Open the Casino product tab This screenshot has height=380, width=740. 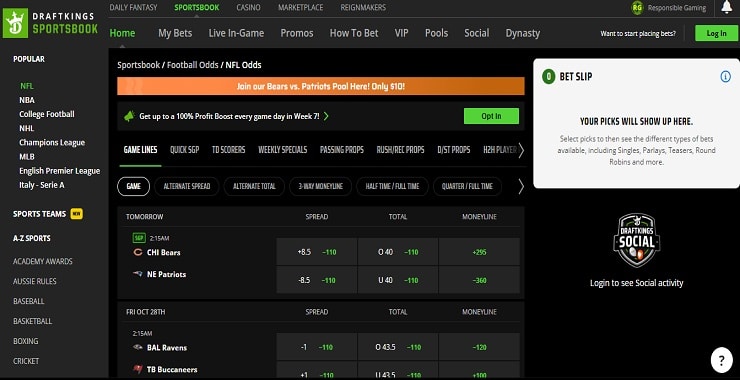248,8
